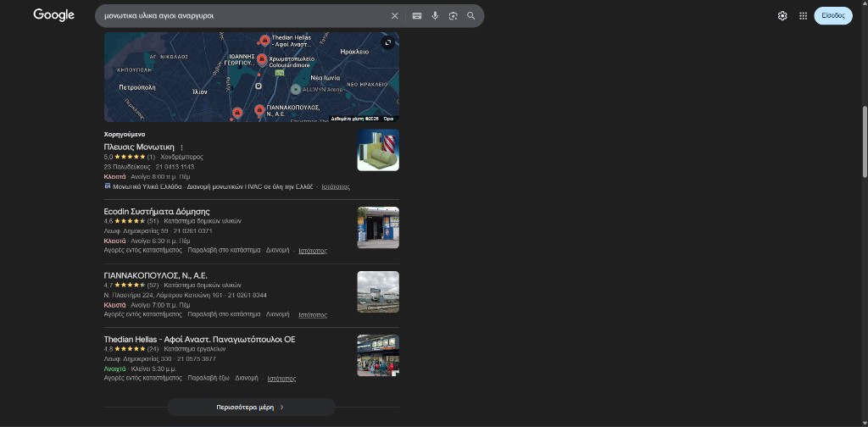Viewport: 868px width, 427px height.
Task: Click Ecodin's address Λεωφ. Δημοκρατίας 59
Action: point(136,231)
